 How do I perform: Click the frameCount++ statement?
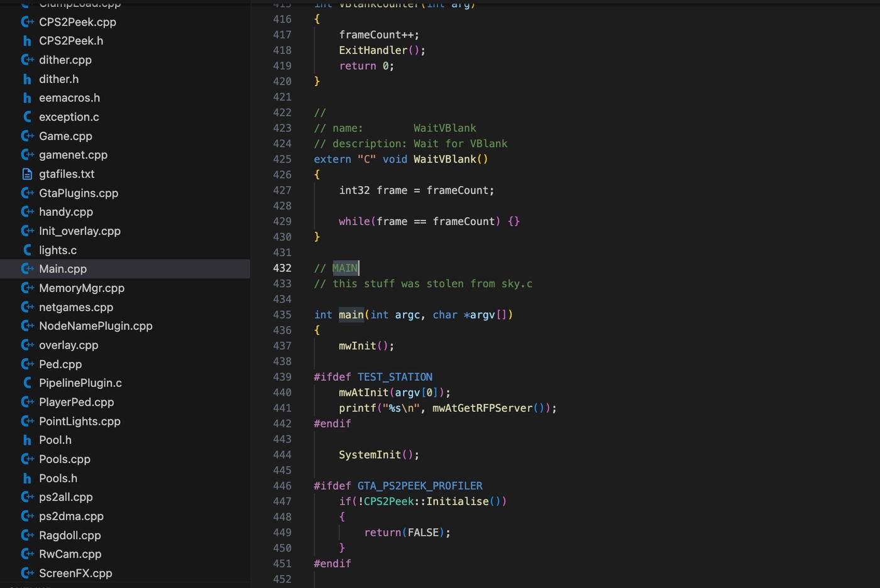tap(379, 35)
